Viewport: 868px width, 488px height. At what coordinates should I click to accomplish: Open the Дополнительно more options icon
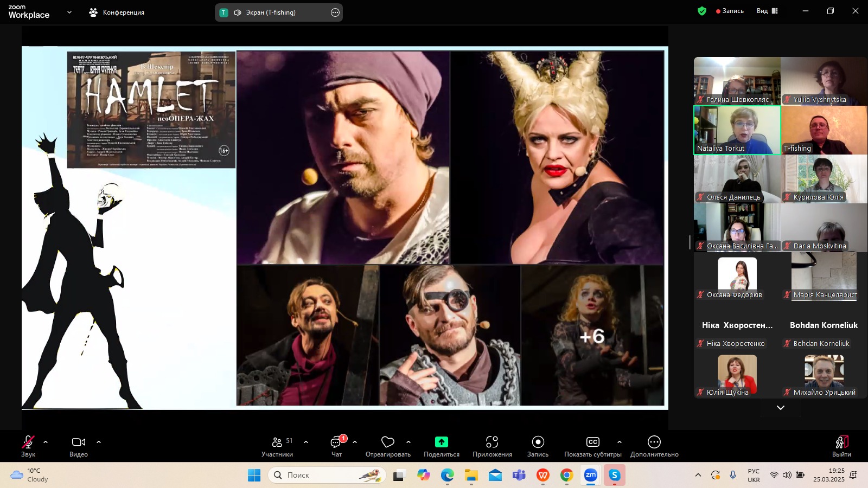tap(654, 442)
